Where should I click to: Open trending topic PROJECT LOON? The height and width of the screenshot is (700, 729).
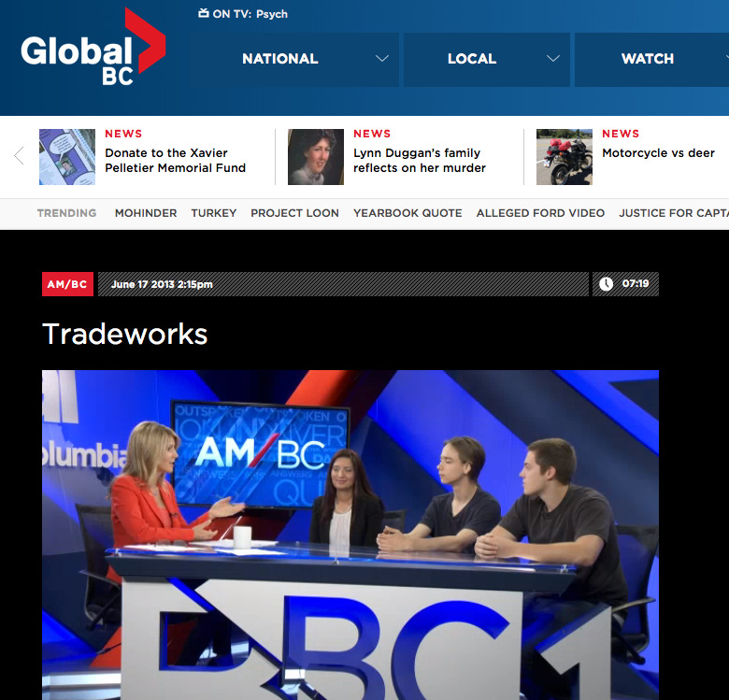(294, 213)
